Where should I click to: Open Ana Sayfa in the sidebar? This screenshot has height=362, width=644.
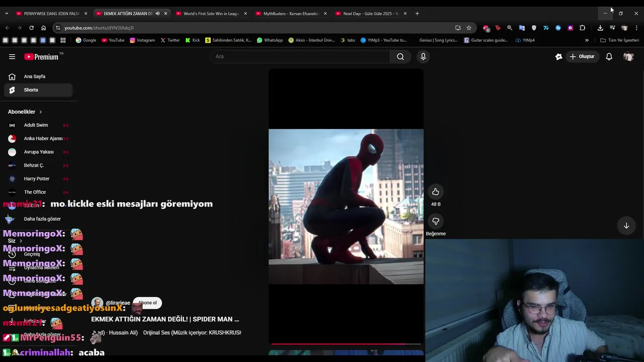38,76
